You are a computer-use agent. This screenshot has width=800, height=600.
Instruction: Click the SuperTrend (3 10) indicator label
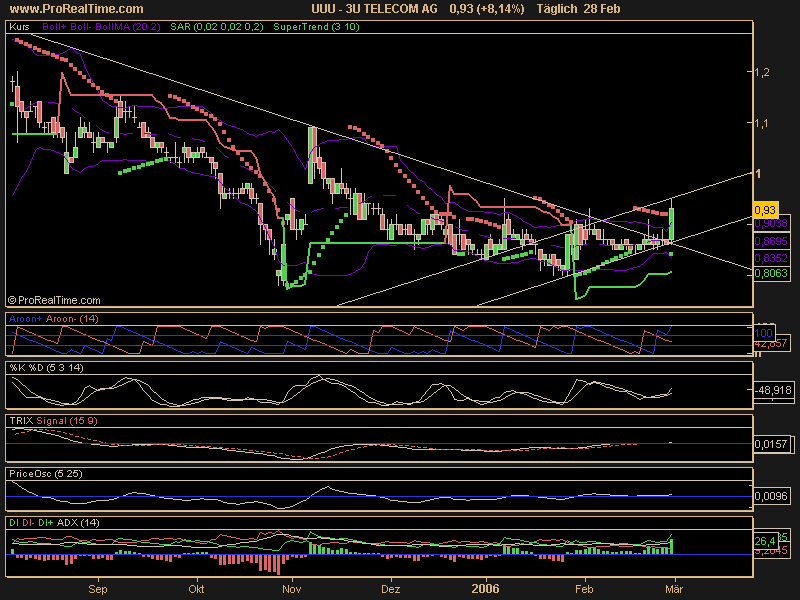click(x=316, y=27)
